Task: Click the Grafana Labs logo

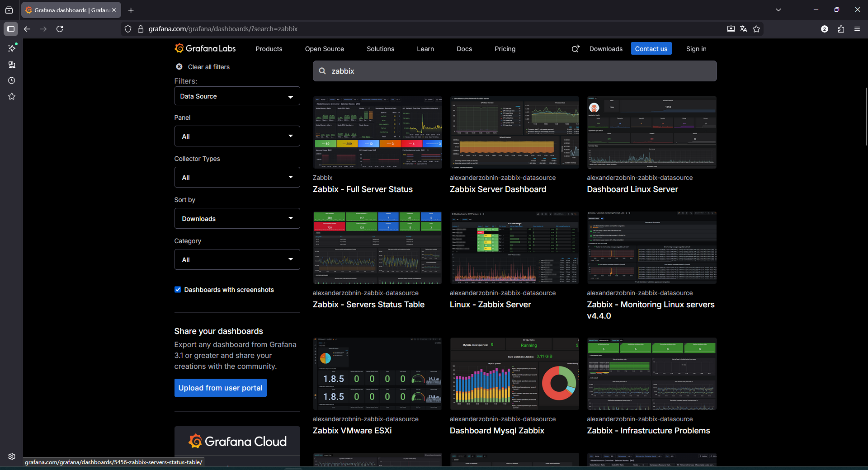Action: pos(205,48)
